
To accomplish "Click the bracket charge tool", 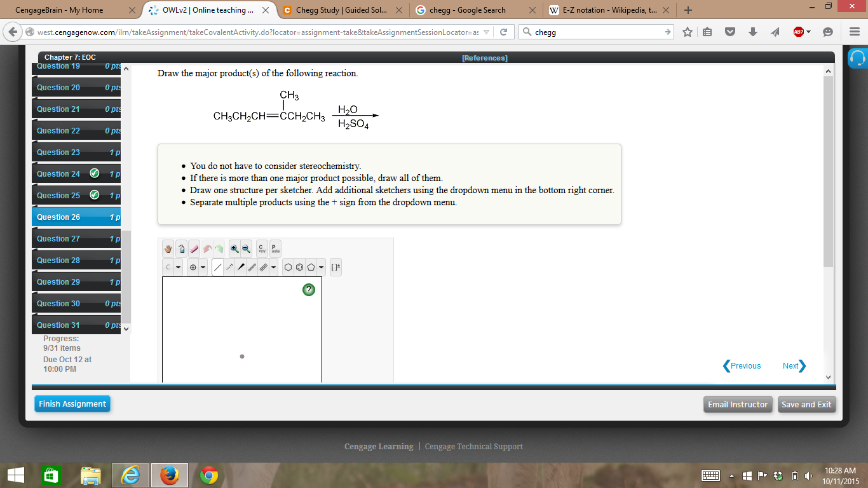I will 336,268.
